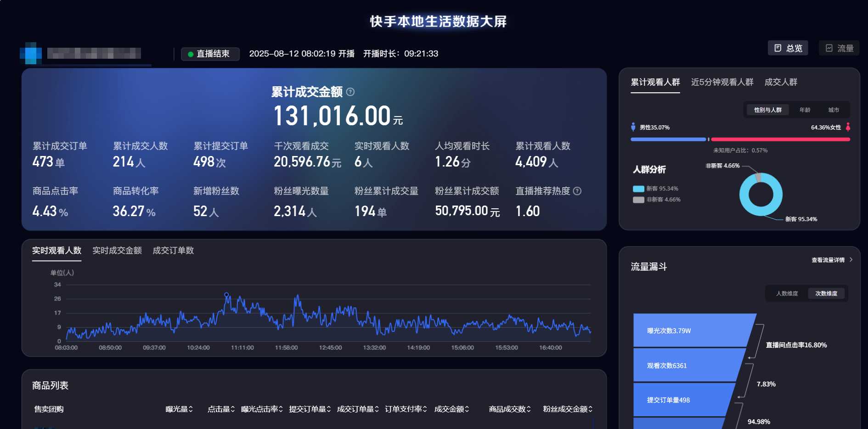This screenshot has height=429, width=868.
Task: Click the 直播结束 status badge
Action: [x=210, y=54]
